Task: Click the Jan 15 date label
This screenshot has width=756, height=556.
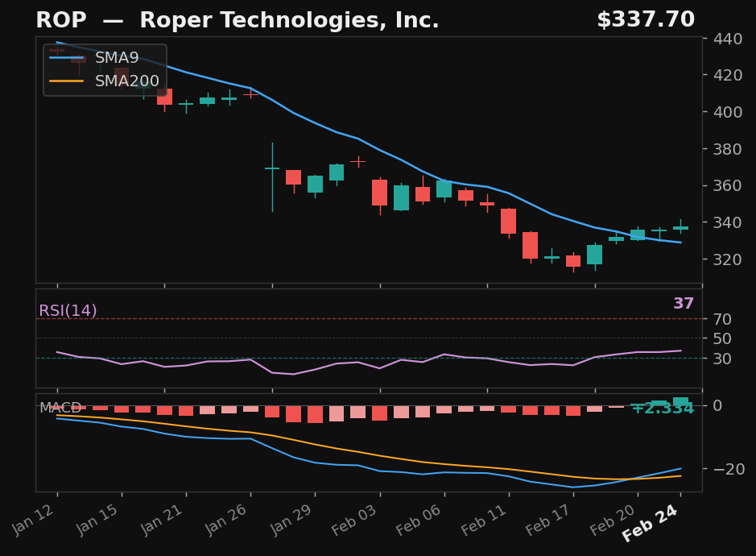Action: coord(97,519)
